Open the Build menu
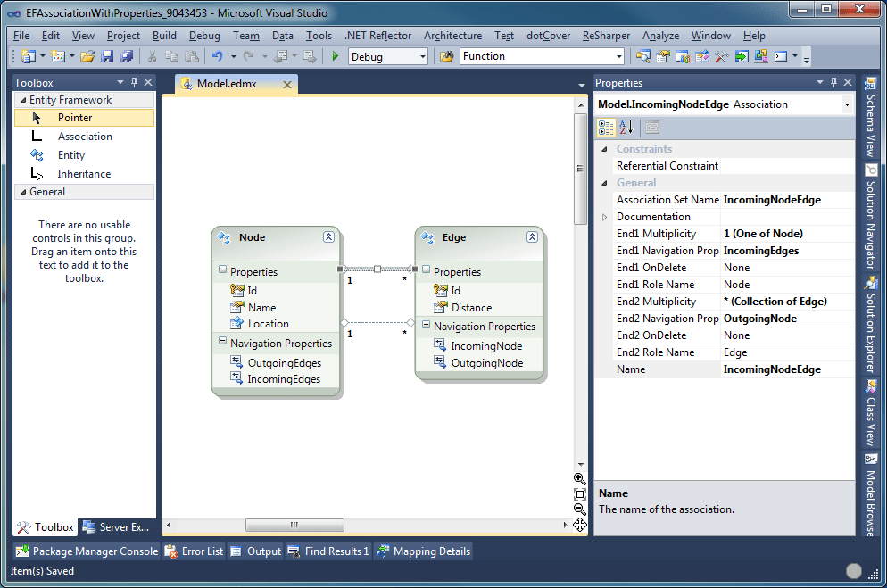Viewport: 887px width, 588px height. (164, 36)
